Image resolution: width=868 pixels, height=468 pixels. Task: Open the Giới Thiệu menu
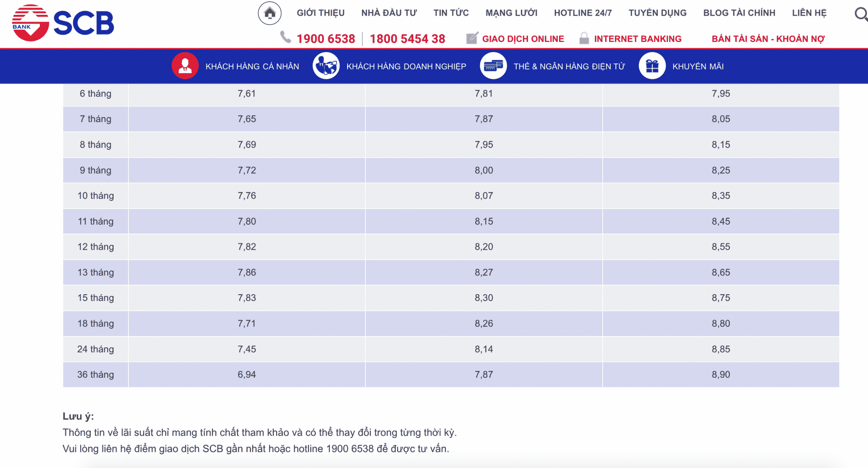320,13
